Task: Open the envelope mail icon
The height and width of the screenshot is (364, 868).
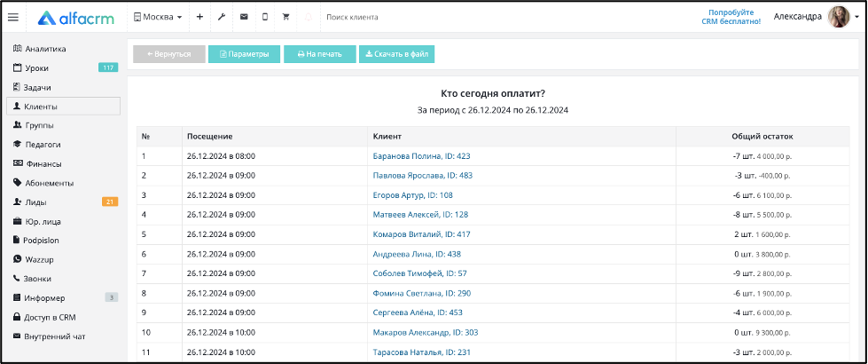Action: 244,17
